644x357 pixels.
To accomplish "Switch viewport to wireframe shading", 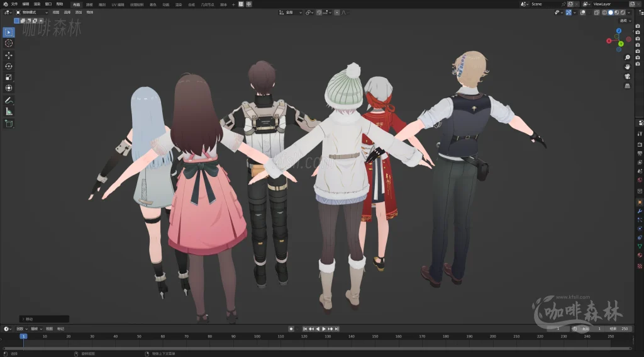I will 604,13.
